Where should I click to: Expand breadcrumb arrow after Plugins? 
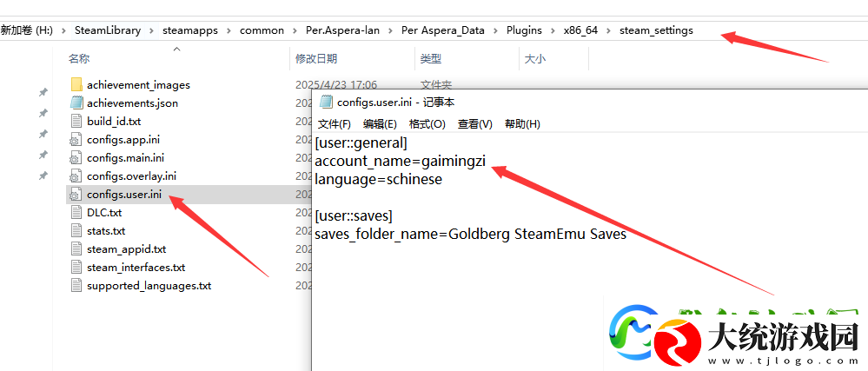point(553,31)
